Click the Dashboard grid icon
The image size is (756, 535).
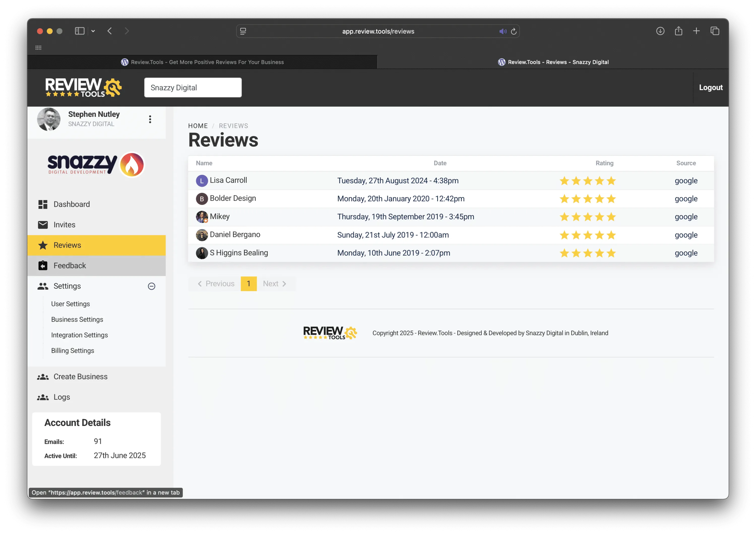[x=43, y=204]
